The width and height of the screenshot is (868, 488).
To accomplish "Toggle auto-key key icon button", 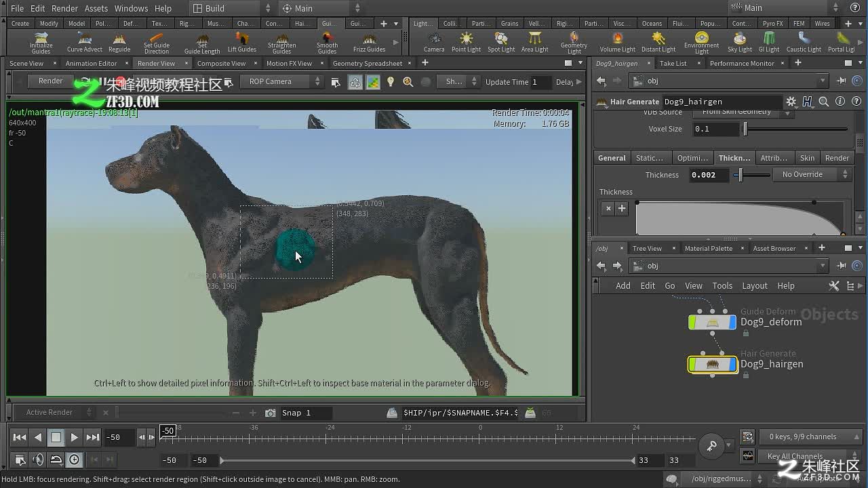I will [x=711, y=445].
